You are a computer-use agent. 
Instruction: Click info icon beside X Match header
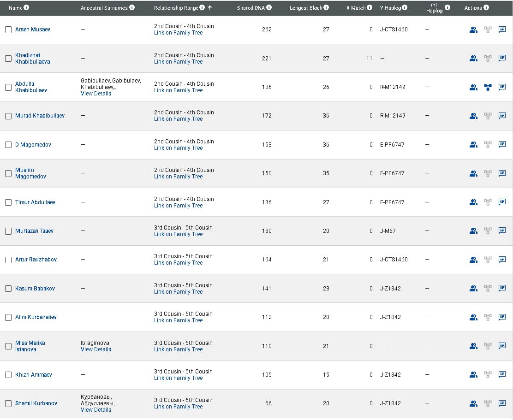pos(370,7)
